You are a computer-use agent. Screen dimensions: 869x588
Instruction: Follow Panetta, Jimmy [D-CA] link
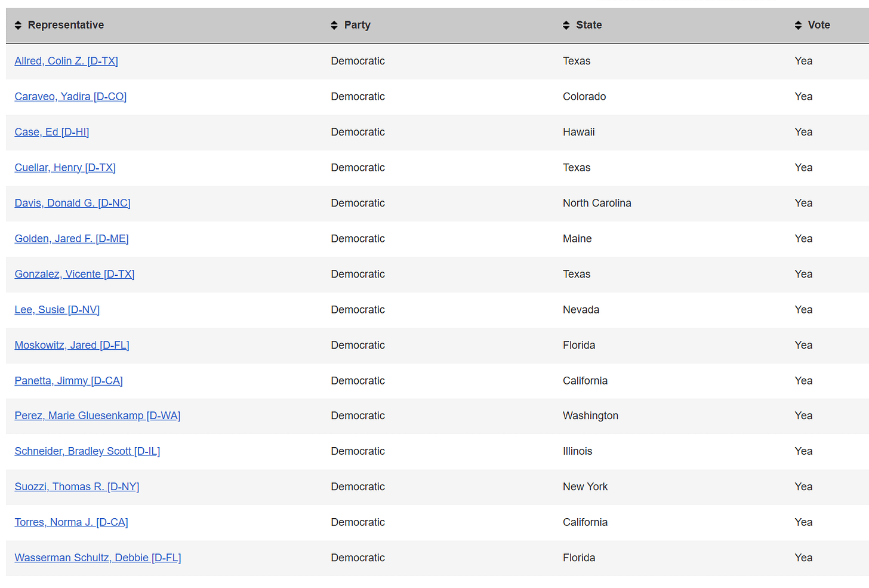tap(69, 381)
